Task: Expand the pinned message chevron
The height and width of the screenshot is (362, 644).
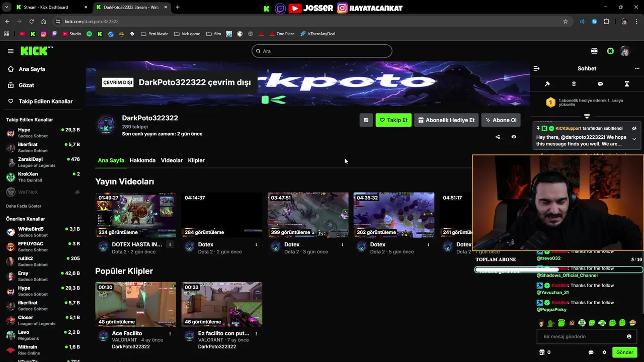Action: point(634,139)
